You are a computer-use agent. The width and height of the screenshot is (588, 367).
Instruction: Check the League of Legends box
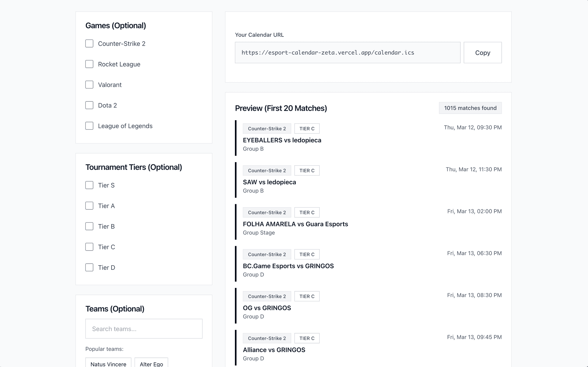tap(89, 126)
